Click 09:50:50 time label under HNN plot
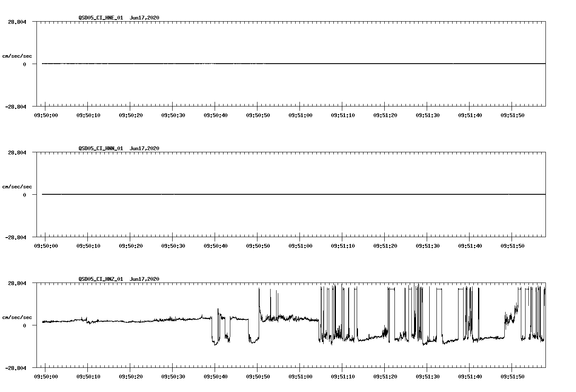 [x=258, y=246]
